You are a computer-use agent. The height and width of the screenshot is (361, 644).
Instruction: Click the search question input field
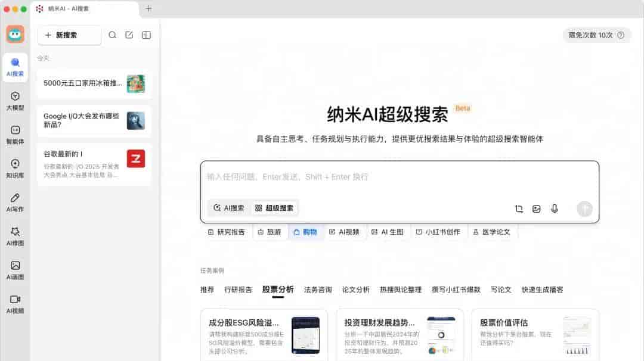pyautogui.click(x=399, y=177)
